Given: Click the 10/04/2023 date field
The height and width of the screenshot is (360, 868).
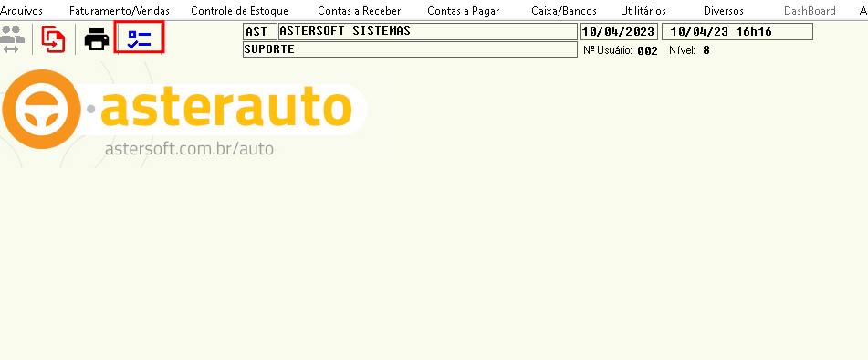Looking at the screenshot, I should [x=619, y=32].
